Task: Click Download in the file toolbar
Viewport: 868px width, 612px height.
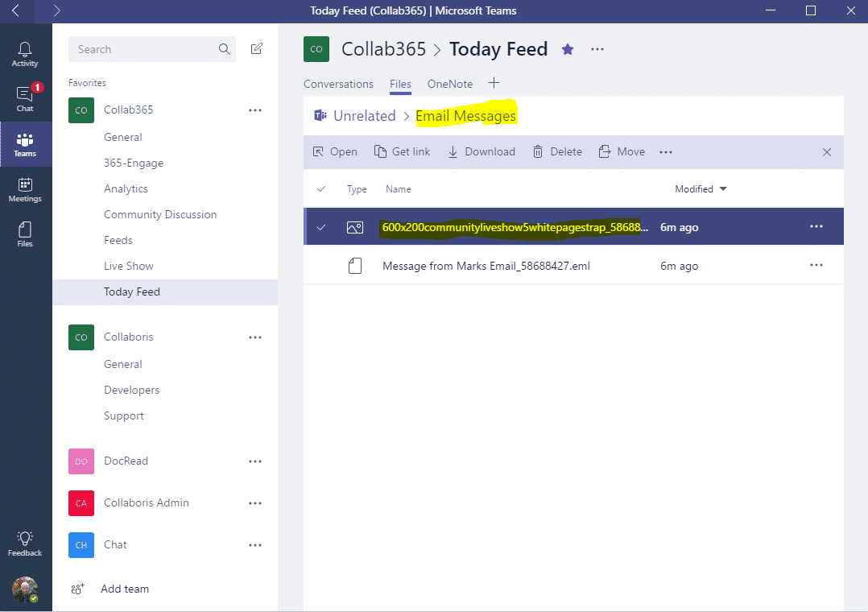Action: pyautogui.click(x=482, y=151)
